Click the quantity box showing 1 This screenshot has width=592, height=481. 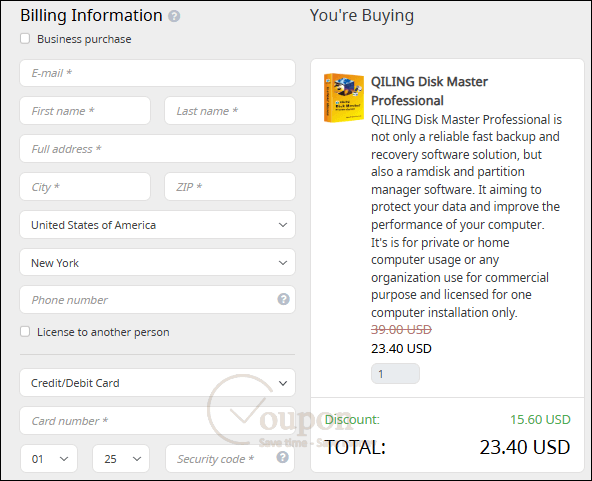coord(395,373)
